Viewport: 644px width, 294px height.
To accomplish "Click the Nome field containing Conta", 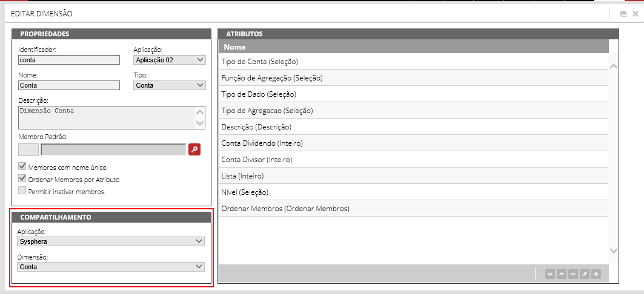I will tap(69, 85).
